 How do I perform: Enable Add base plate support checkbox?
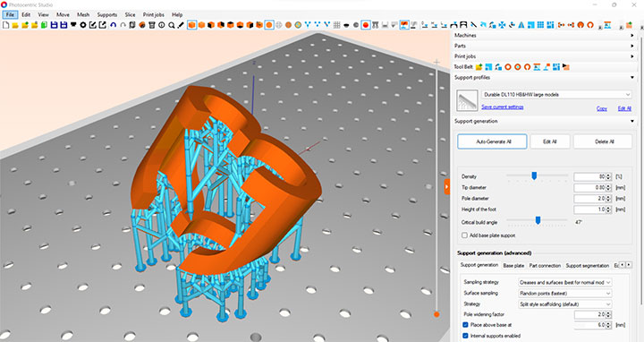464,235
